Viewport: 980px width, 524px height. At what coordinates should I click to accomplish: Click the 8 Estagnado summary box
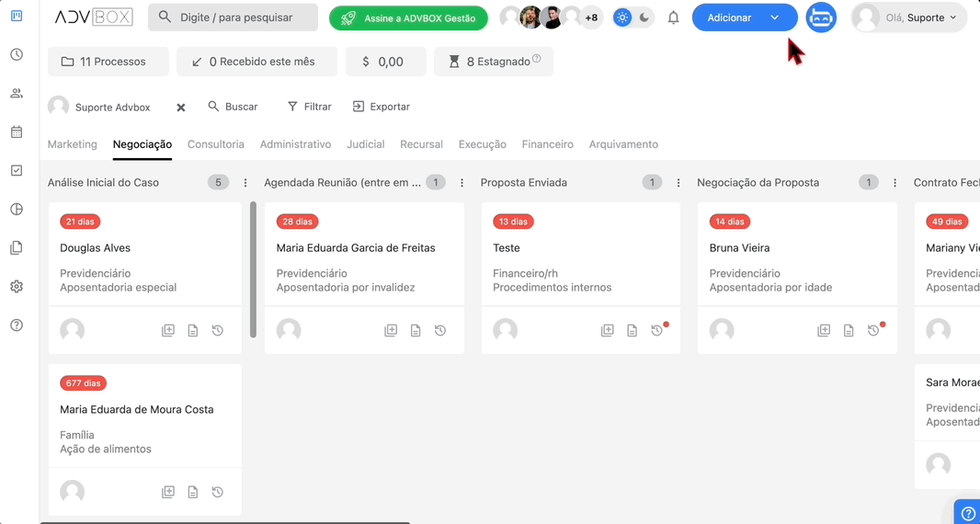pyautogui.click(x=493, y=62)
